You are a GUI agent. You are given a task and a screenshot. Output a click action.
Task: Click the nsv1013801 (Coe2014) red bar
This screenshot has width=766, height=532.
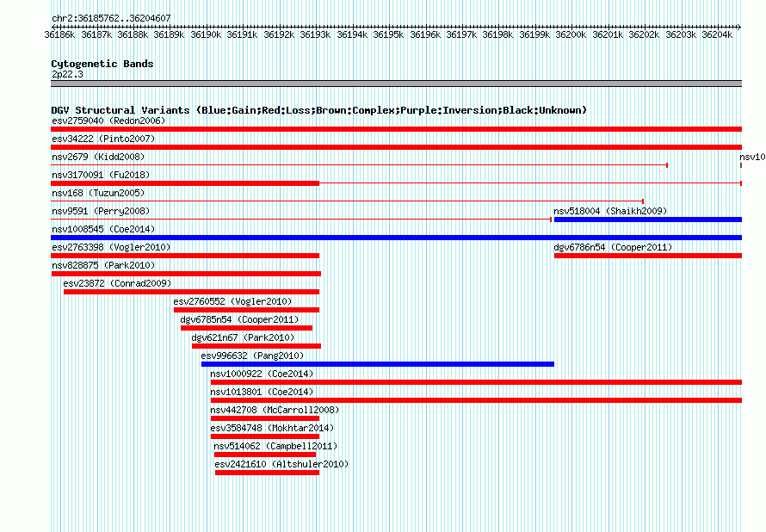[476, 400]
